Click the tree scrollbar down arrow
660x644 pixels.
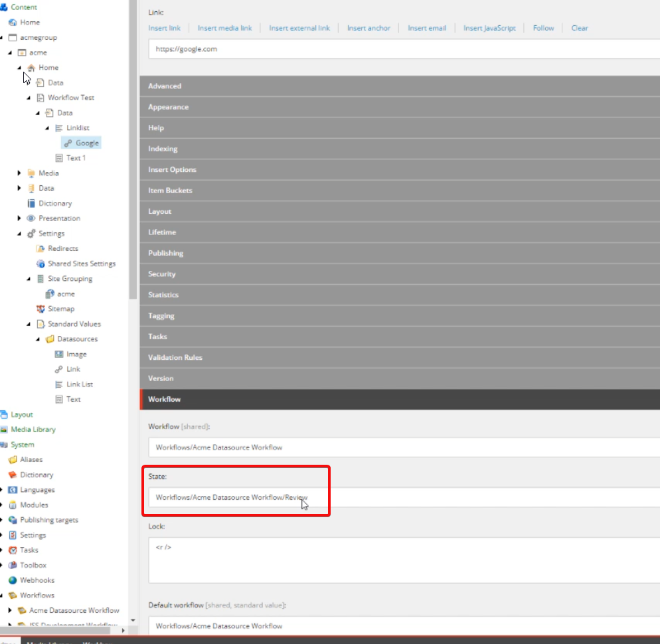pyautogui.click(x=133, y=620)
